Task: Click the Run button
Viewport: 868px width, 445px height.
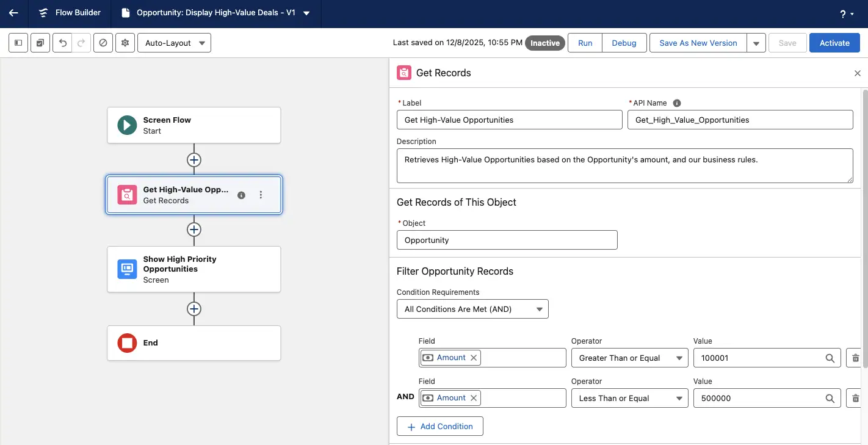Action: pos(585,43)
